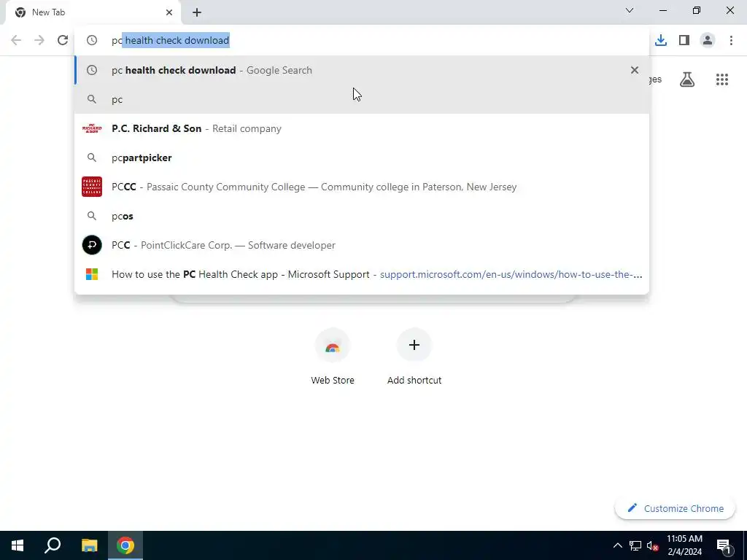Select 'pc health check download' Google Search suggestion
747x560 pixels.
click(362, 70)
